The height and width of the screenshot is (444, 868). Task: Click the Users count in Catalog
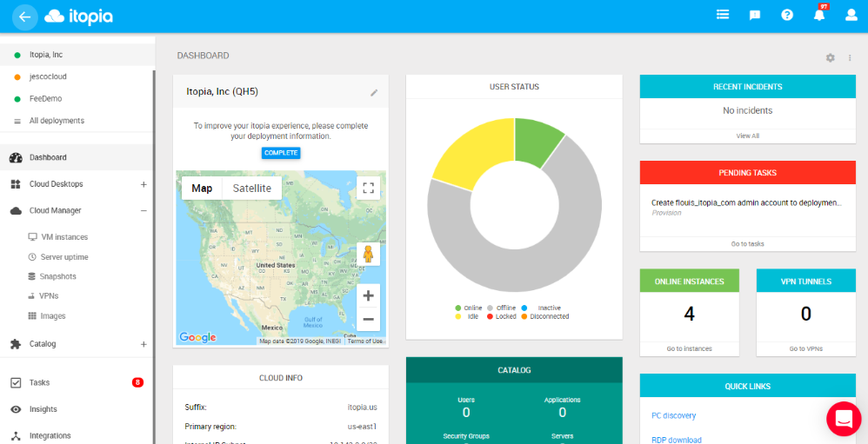point(466,413)
